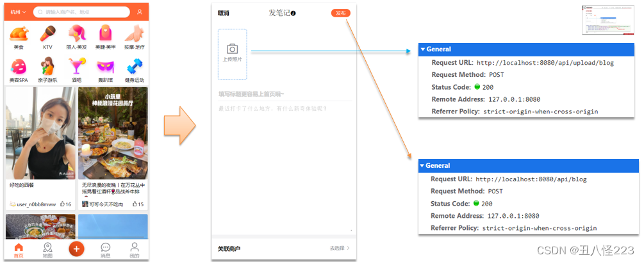Open the 丽人·美发 hair category icon
644x262 pixels.
click(x=77, y=34)
